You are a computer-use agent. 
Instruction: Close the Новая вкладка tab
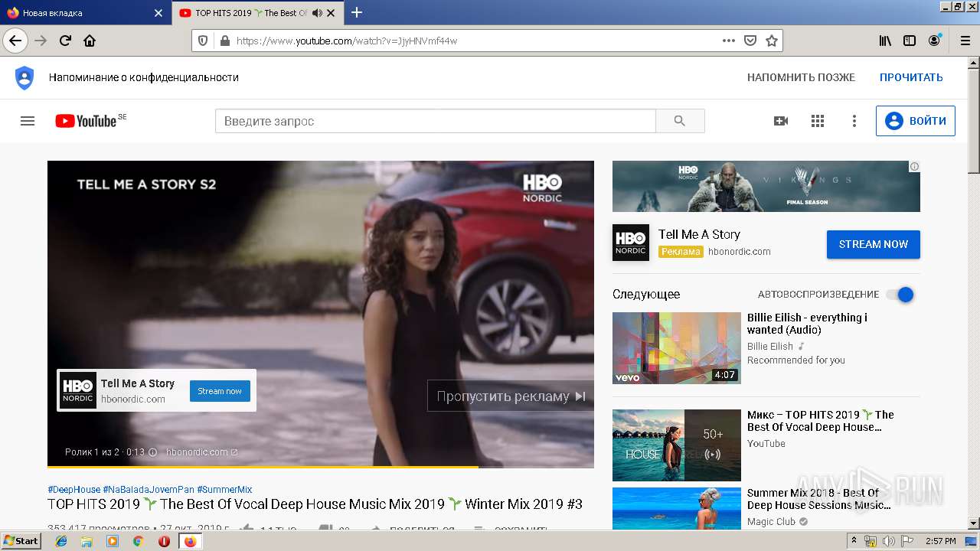pyautogui.click(x=158, y=13)
